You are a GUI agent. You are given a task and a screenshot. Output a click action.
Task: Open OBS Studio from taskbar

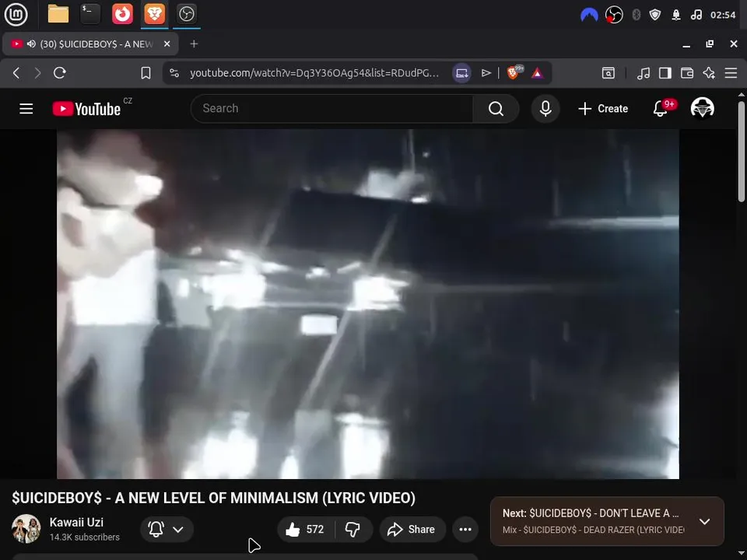pos(186,14)
